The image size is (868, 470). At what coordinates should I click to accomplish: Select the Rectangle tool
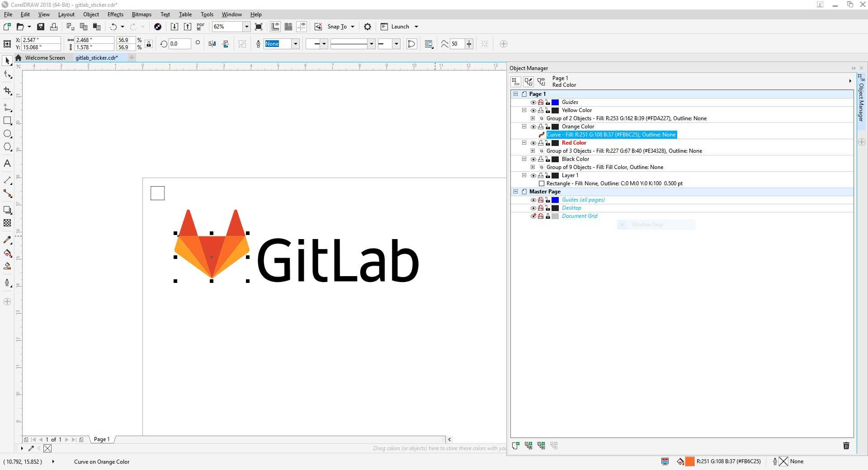tap(7, 121)
